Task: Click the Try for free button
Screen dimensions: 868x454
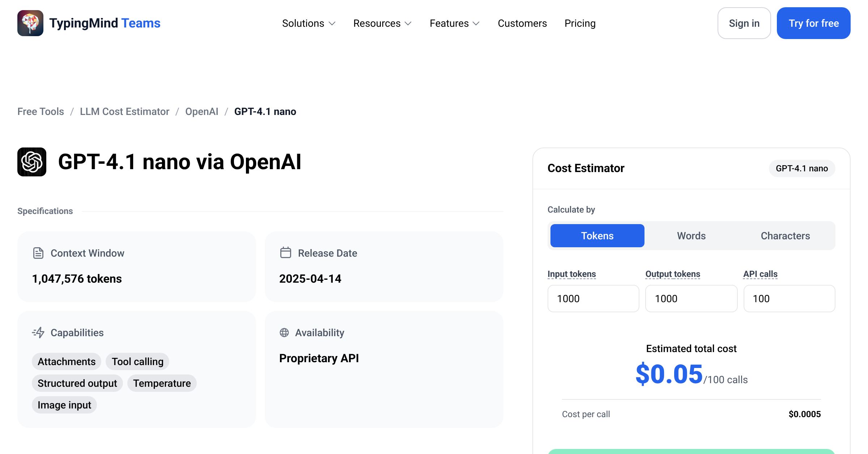Action: 814,23
